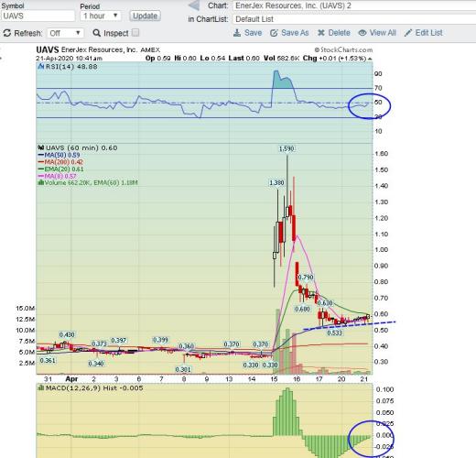Click the MA(200) 0.42 legend entry
Image resolution: width=476 pixels, height=458 pixels.
point(60,162)
